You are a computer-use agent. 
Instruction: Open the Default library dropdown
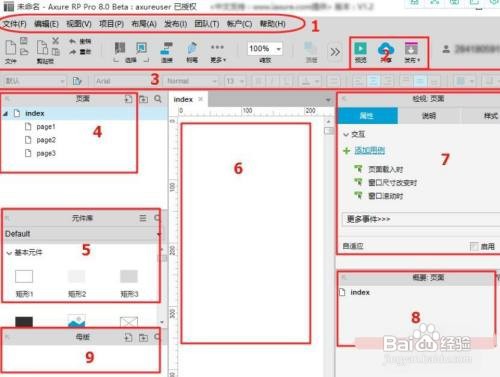click(82, 234)
